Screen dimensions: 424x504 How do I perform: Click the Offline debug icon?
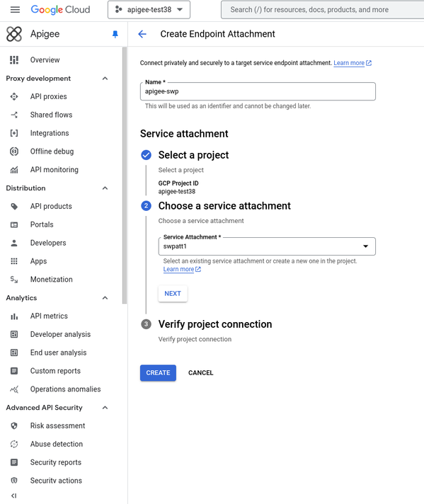tap(14, 151)
